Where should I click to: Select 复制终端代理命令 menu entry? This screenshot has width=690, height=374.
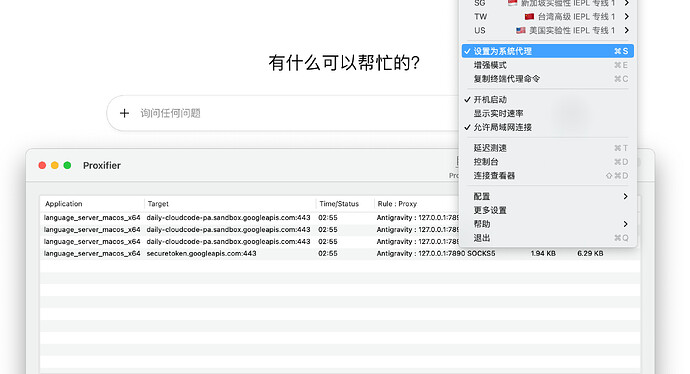(547, 79)
